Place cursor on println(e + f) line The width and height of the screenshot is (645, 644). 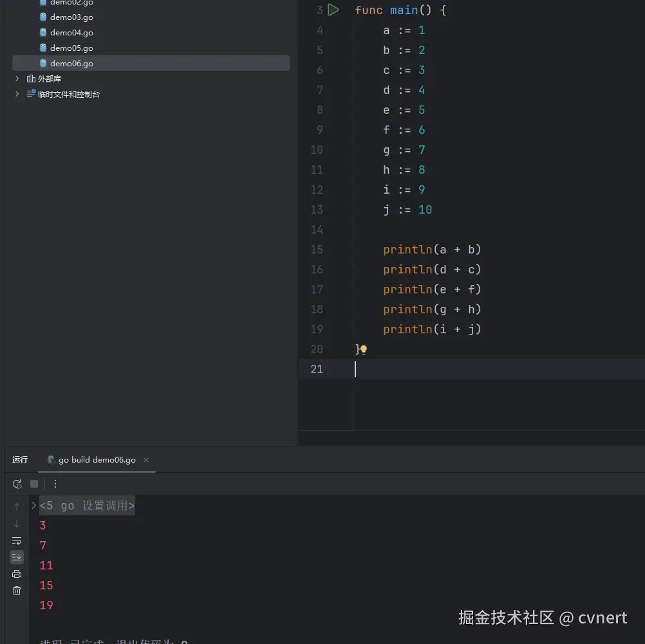point(431,290)
